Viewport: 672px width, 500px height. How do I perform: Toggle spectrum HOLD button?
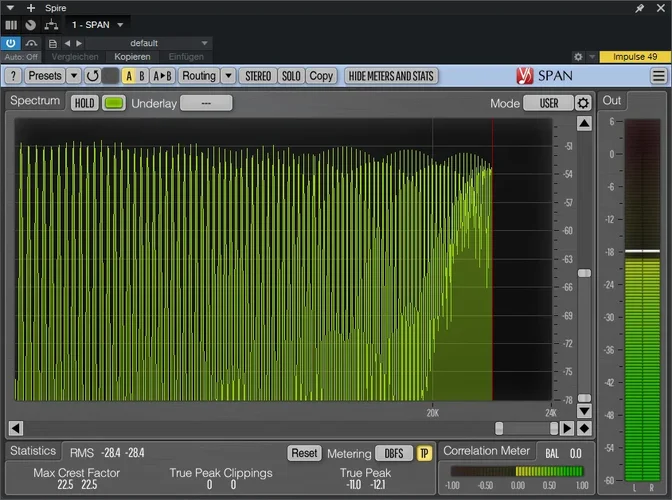point(85,103)
